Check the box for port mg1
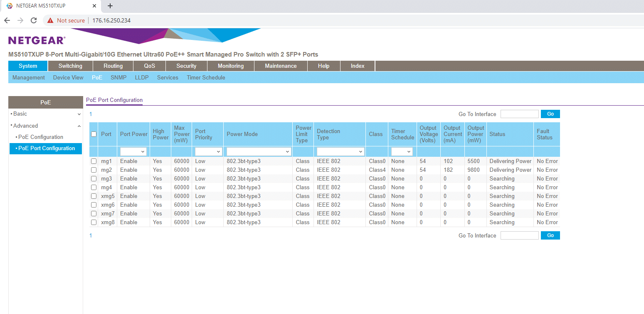 pos(94,161)
